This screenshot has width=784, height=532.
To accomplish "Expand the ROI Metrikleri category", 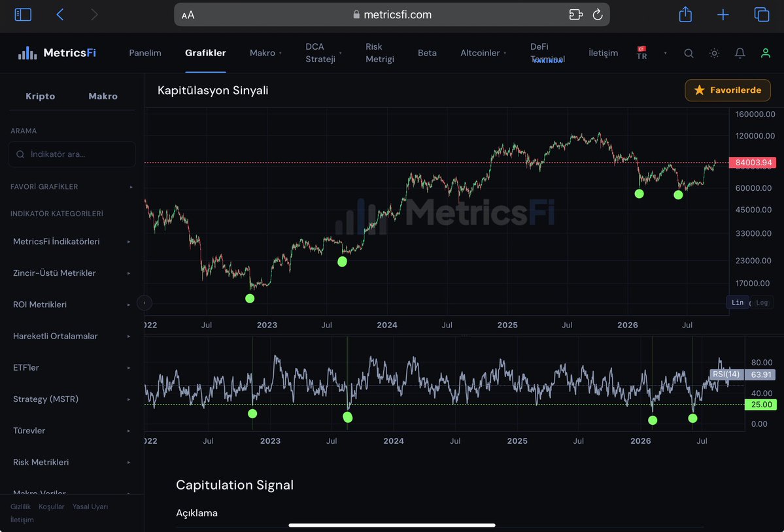I will click(72, 305).
